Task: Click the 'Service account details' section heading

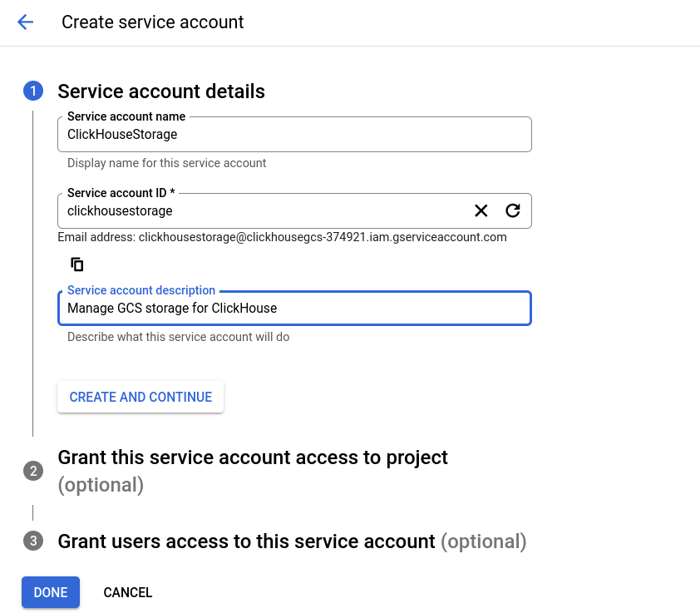Action: (x=161, y=91)
